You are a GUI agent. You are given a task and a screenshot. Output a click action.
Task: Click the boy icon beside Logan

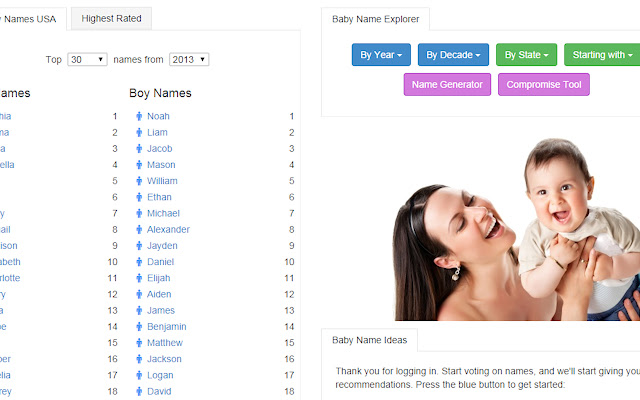tap(139, 375)
